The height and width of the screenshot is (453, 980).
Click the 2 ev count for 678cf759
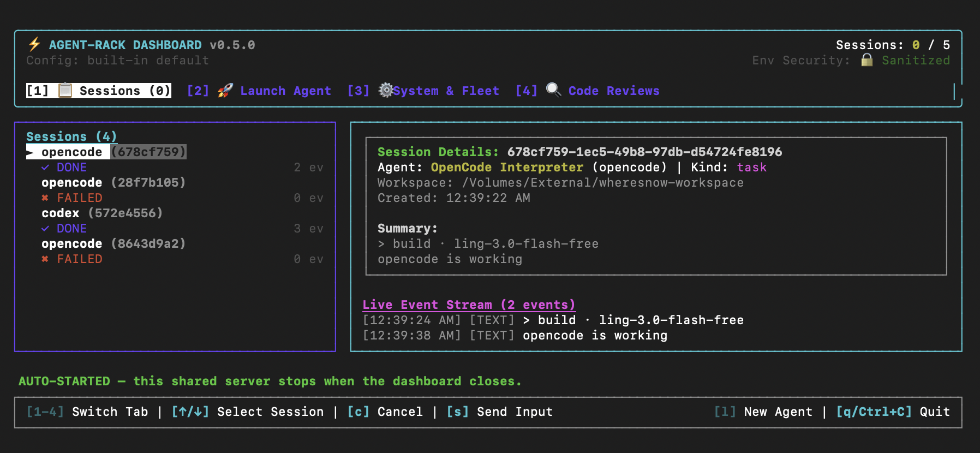coord(308,167)
